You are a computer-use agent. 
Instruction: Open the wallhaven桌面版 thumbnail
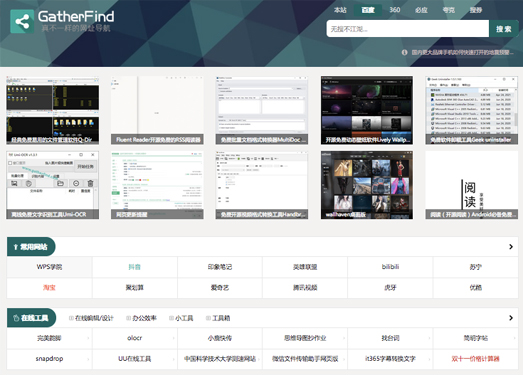[x=367, y=185]
